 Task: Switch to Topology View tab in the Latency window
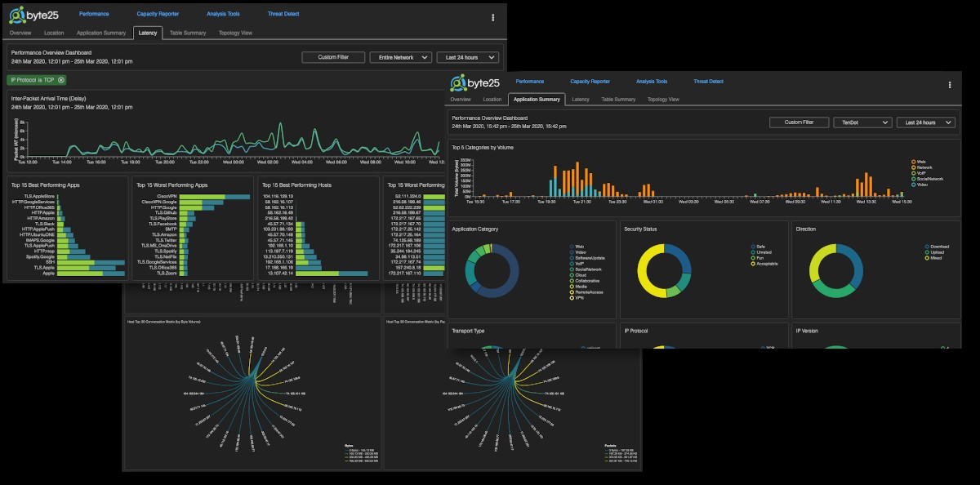click(235, 33)
